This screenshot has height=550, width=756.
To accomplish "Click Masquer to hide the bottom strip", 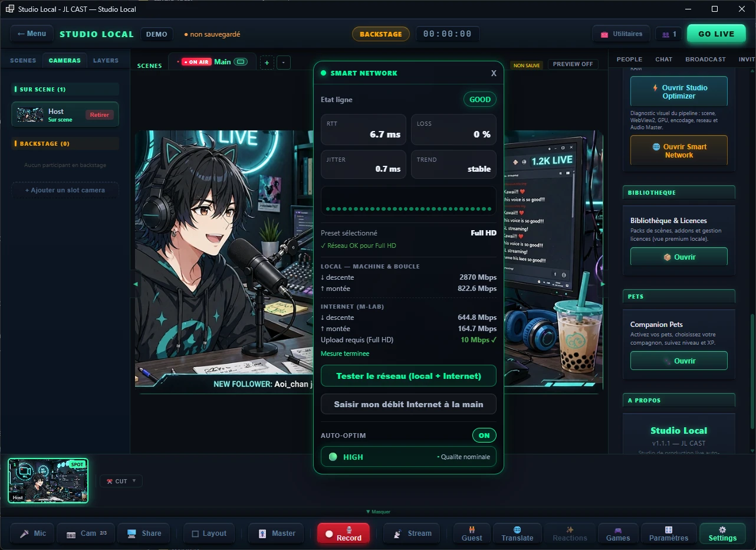I will [378, 512].
